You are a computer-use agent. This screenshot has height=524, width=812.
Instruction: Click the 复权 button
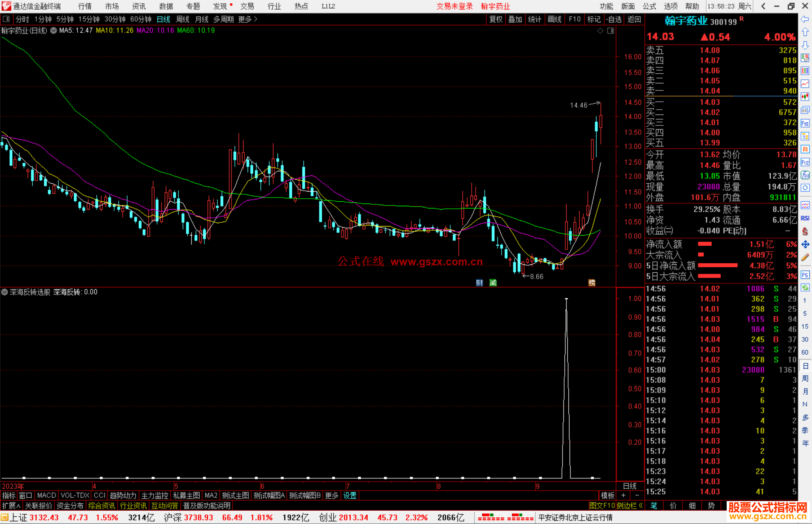tap(496, 19)
